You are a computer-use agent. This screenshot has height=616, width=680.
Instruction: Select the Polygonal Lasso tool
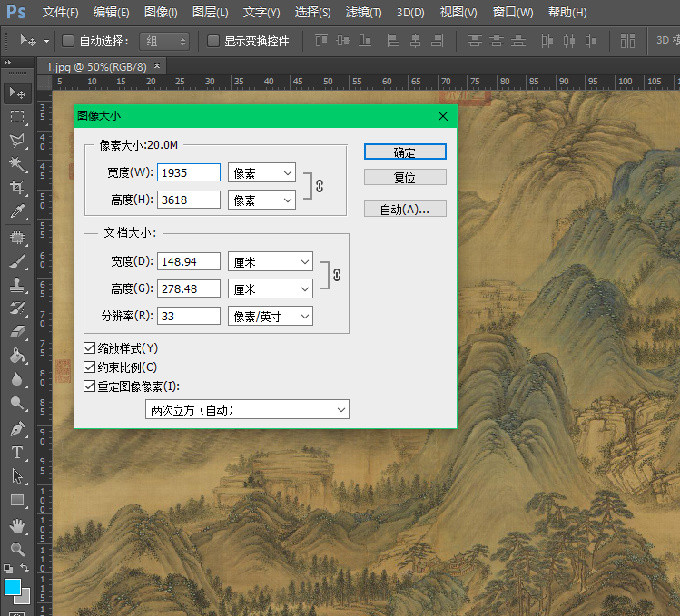[17, 140]
